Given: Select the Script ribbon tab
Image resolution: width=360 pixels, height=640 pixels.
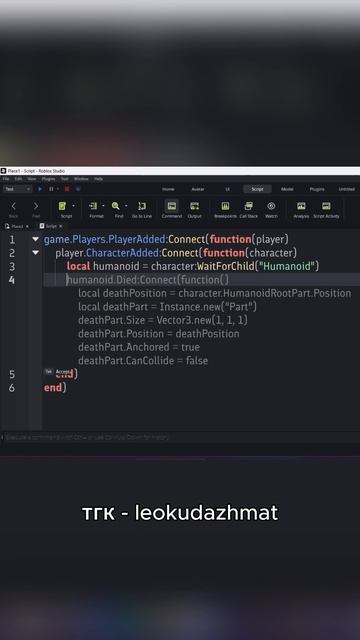Looking at the screenshot, I should coord(257,189).
